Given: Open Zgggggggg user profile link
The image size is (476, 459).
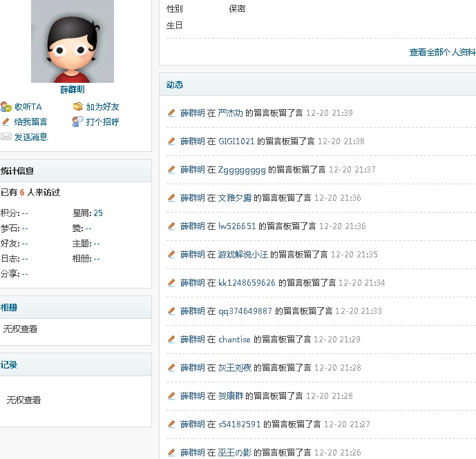Looking at the screenshot, I should point(242,170).
